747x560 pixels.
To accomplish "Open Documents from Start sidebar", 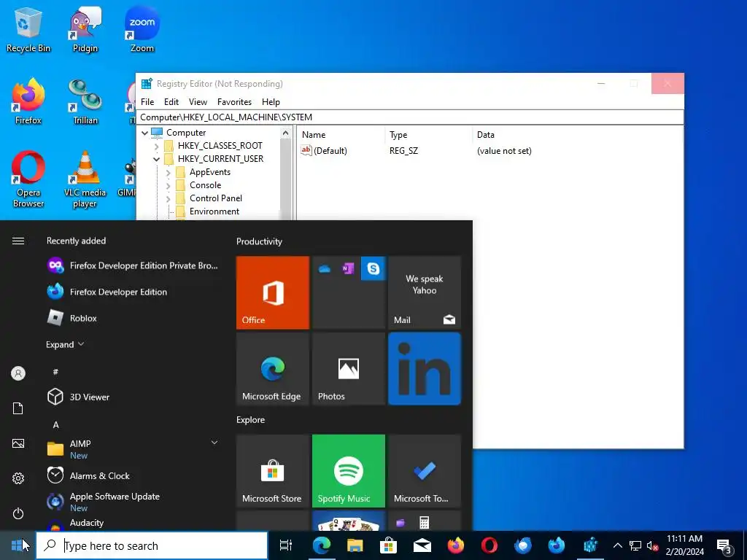I will point(18,408).
